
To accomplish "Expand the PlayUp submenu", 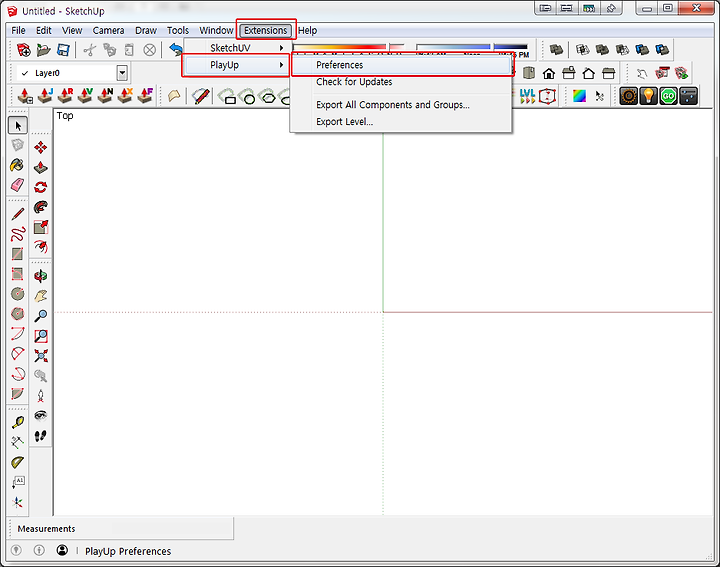I will (236, 65).
